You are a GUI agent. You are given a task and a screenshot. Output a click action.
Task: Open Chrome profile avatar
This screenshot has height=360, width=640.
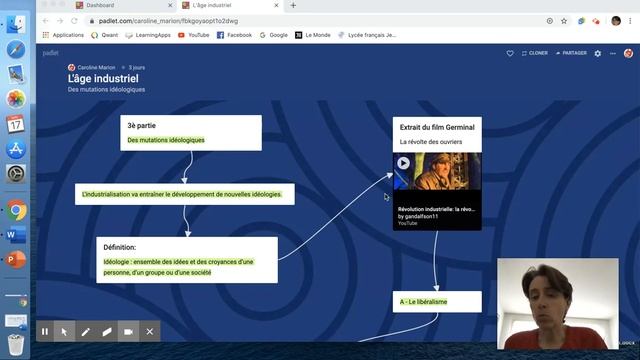(x=616, y=21)
